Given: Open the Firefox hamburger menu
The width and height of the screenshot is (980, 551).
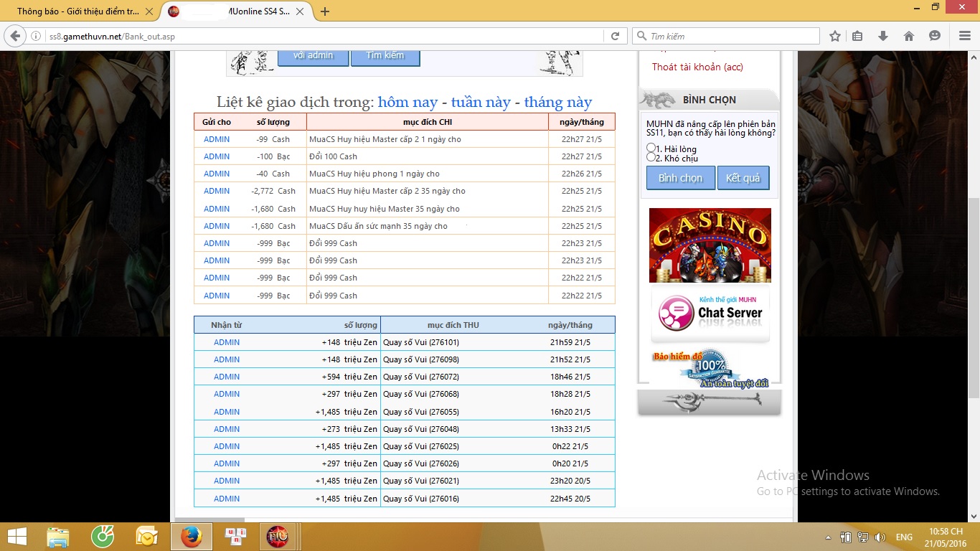Looking at the screenshot, I should point(965,36).
